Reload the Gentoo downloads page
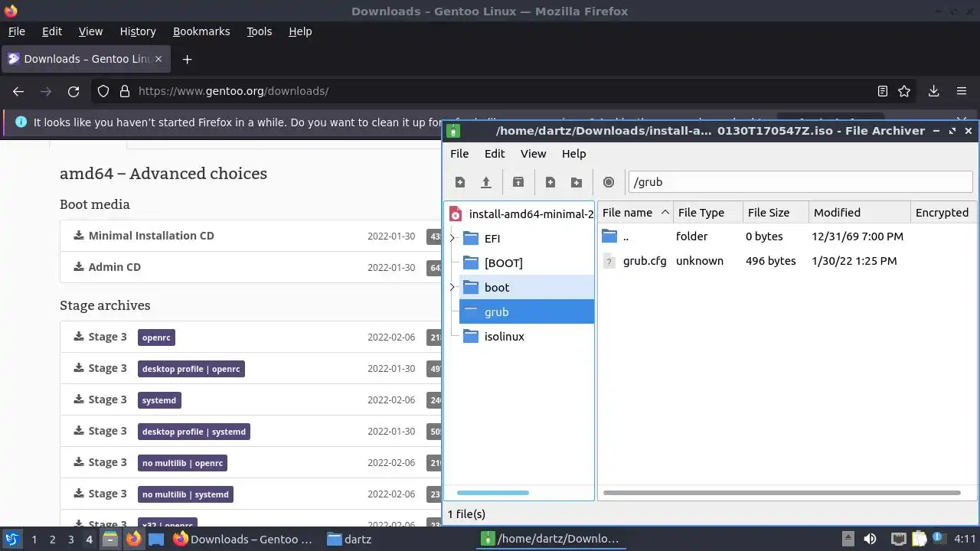 [x=73, y=91]
